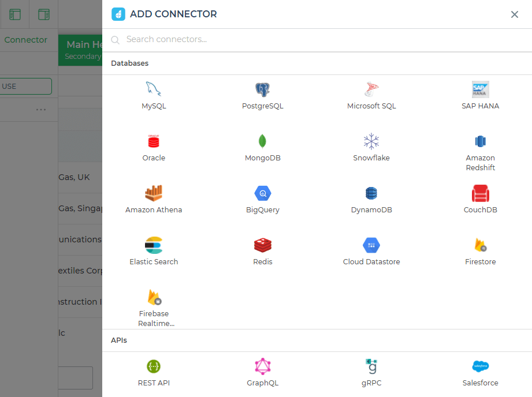This screenshot has width=532, height=397.
Task: Toggle the left panel layout icon
Action: [15, 14]
